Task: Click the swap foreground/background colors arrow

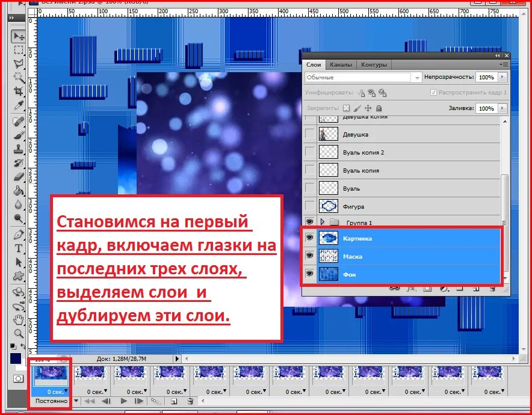Action: (x=23, y=346)
